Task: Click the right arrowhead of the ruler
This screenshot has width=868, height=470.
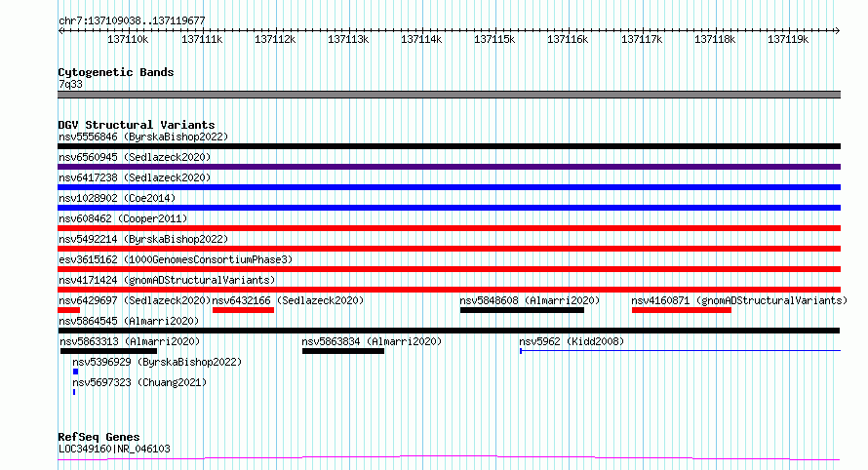Action: [838, 31]
